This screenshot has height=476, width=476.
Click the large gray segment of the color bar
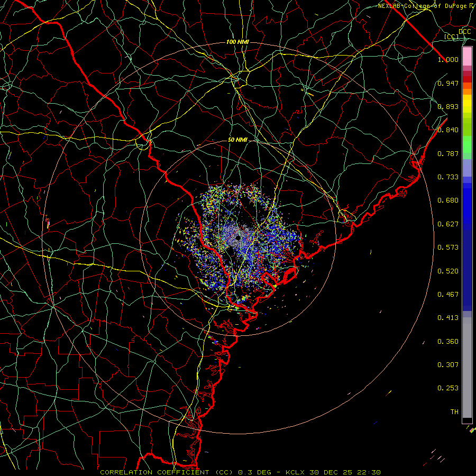click(467, 368)
